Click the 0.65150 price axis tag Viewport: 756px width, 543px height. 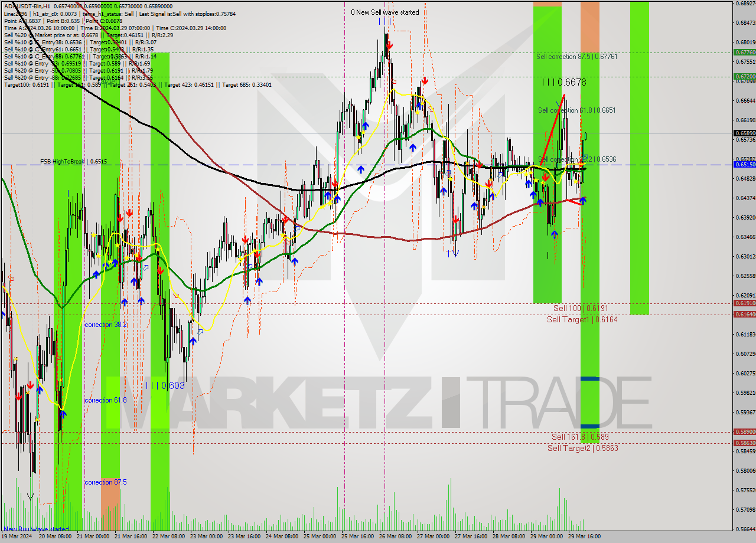coord(744,165)
